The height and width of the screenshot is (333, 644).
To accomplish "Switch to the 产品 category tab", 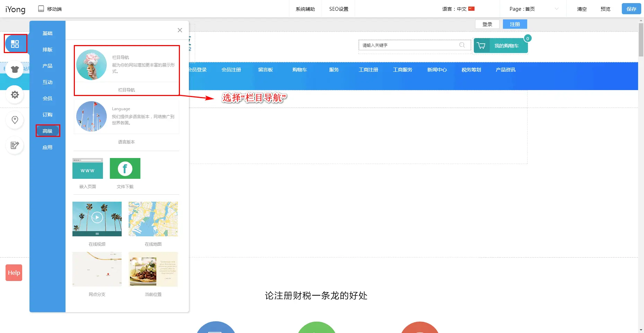I will click(47, 66).
